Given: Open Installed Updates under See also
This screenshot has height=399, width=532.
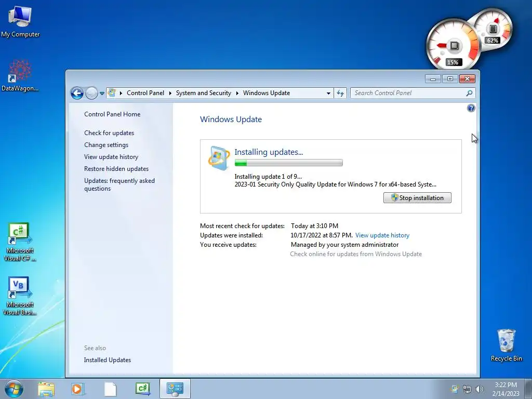Looking at the screenshot, I should point(107,360).
